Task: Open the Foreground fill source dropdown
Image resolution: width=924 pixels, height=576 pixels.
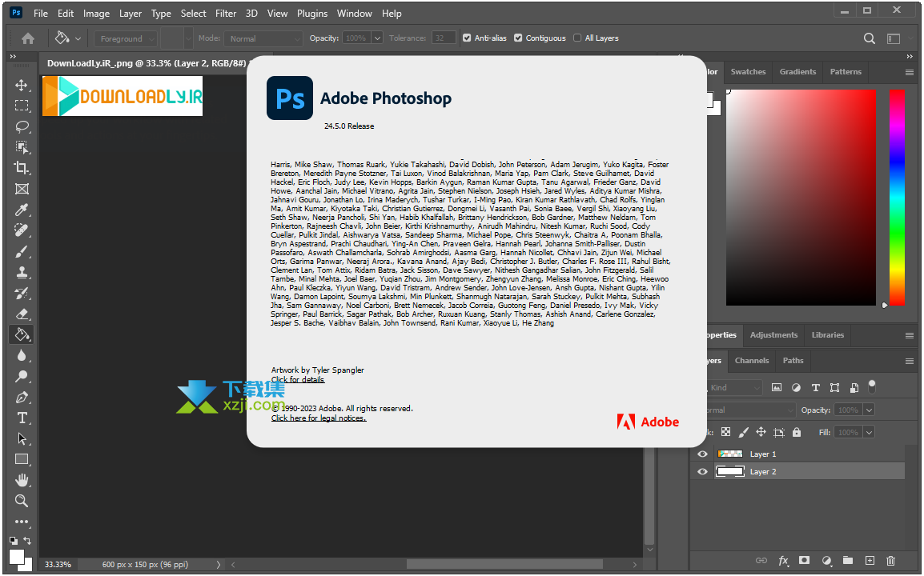Action: pyautogui.click(x=126, y=39)
